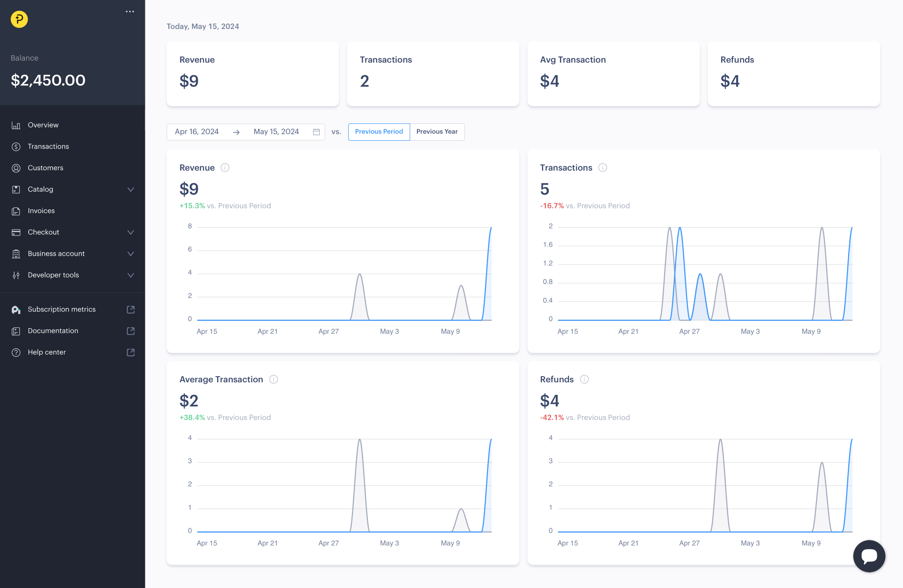
Task: Click 'Today, May 15, 2024' heading
Action: (x=203, y=27)
